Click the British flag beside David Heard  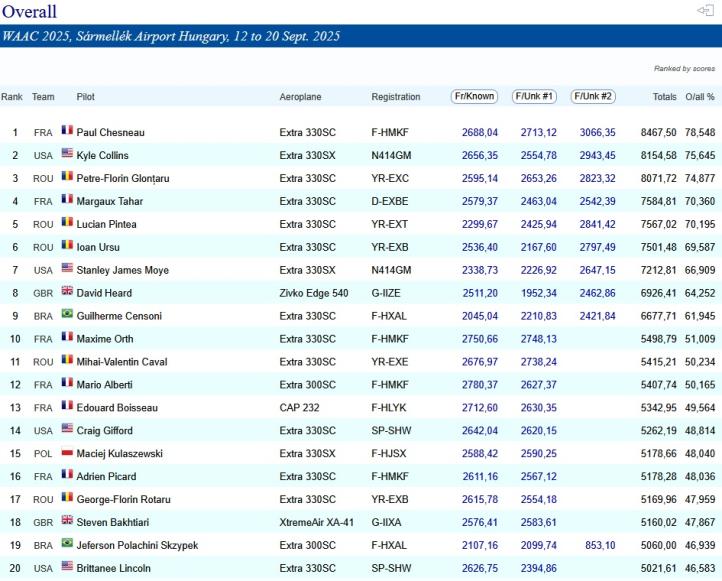pyautogui.click(x=67, y=292)
